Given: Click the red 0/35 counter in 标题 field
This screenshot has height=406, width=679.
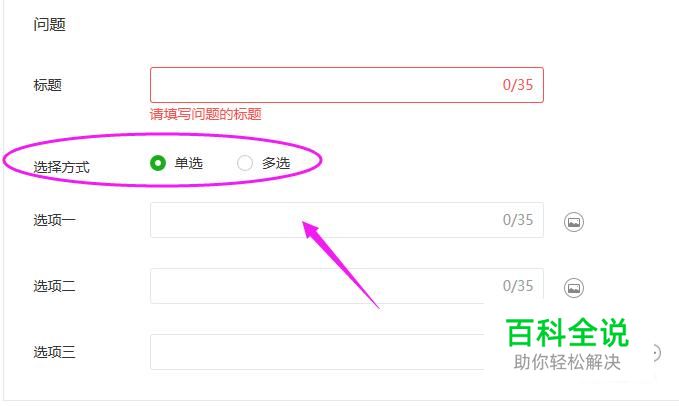Looking at the screenshot, I should tap(517, 85).
